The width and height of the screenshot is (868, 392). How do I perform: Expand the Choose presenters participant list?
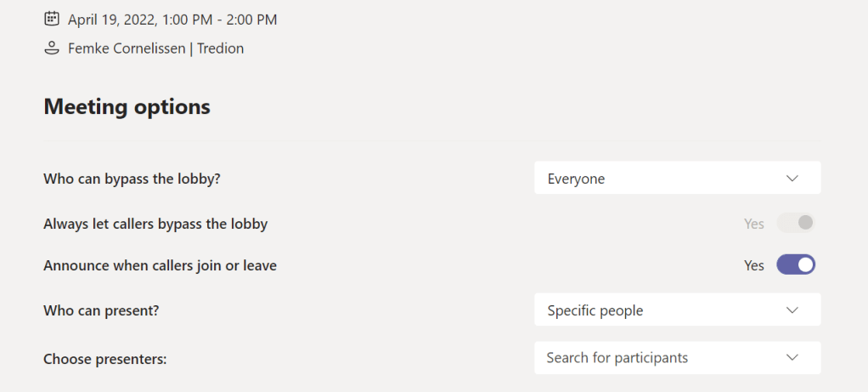click(x=677, y=358)
